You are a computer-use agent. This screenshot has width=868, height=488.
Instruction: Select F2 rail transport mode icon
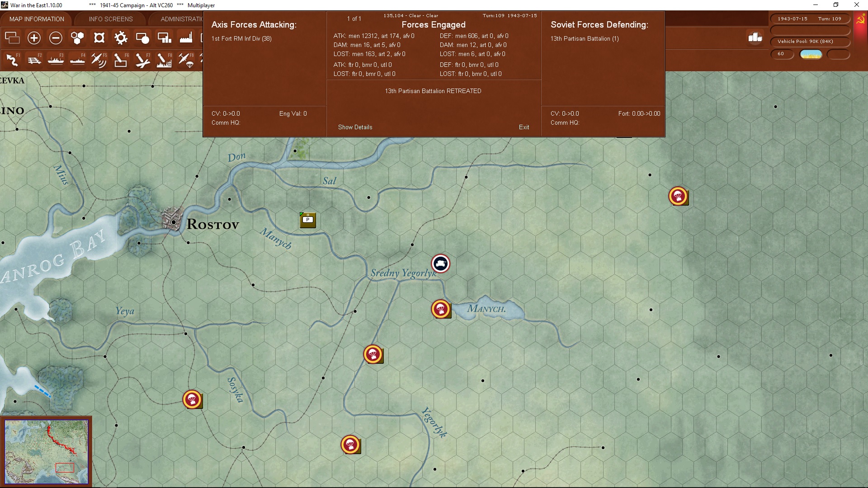pyautogui.click(x=34, y=60)
